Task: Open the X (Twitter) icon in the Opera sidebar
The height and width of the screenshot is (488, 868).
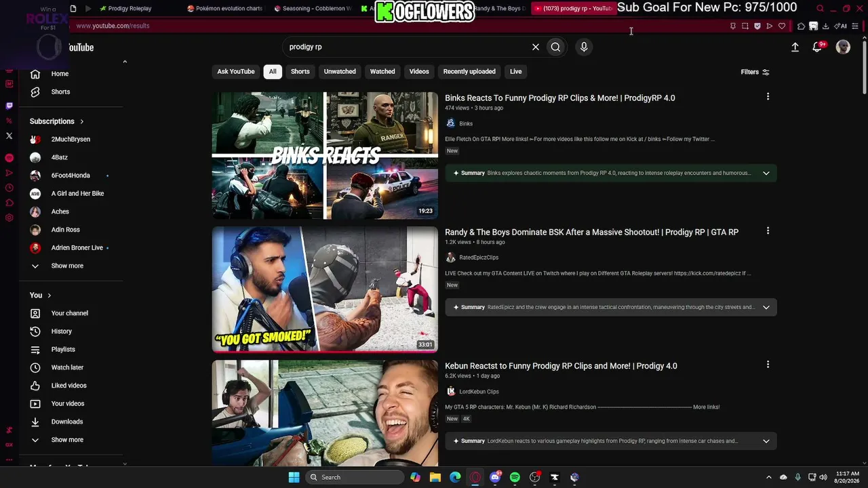Action: (9, 136)
